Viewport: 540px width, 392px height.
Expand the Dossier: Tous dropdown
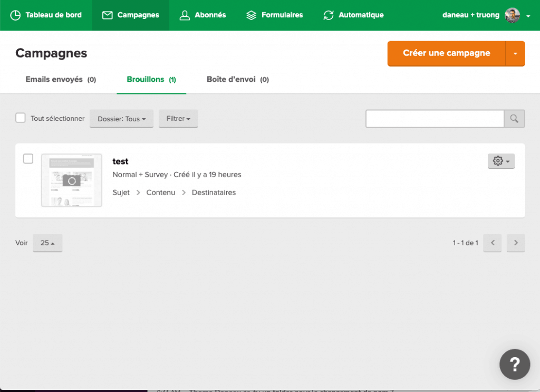(121, 119)
